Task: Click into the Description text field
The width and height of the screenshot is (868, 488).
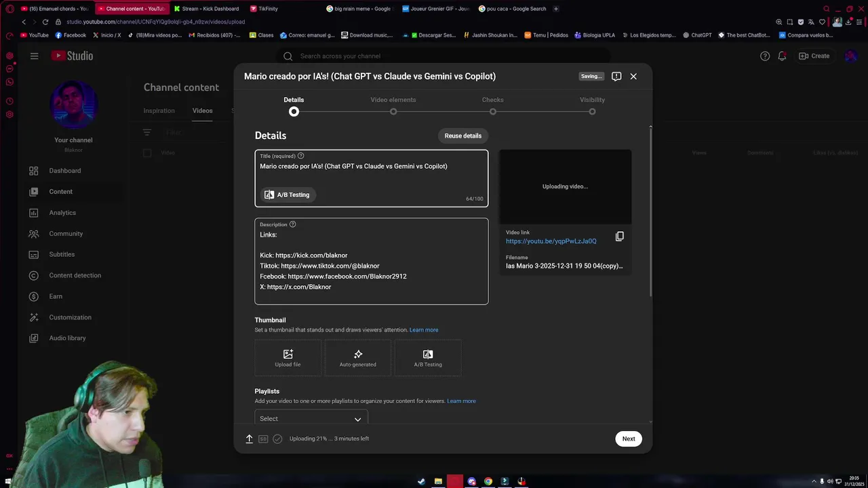Action: (x=372, y=261)
